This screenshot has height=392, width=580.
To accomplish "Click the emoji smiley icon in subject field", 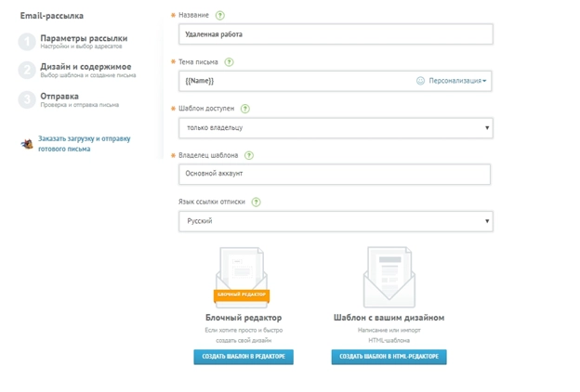I will click(x=421, y=81).
